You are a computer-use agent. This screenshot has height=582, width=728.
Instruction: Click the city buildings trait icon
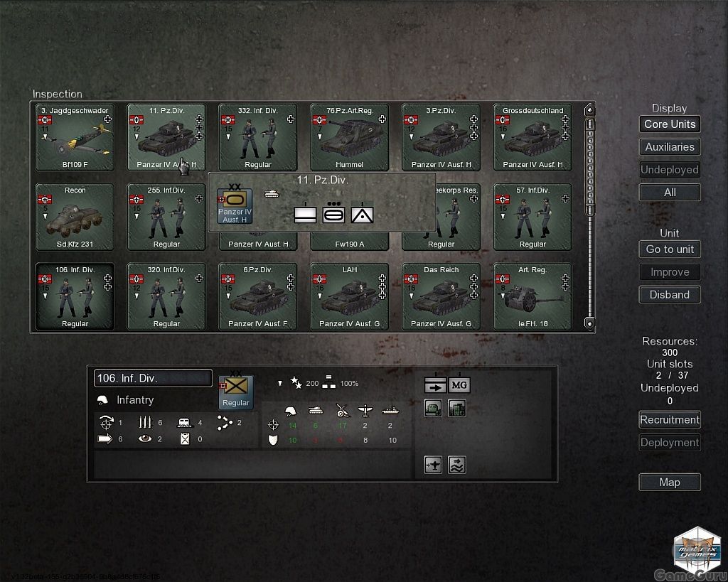pyautogui.click(x=457, y=409)
